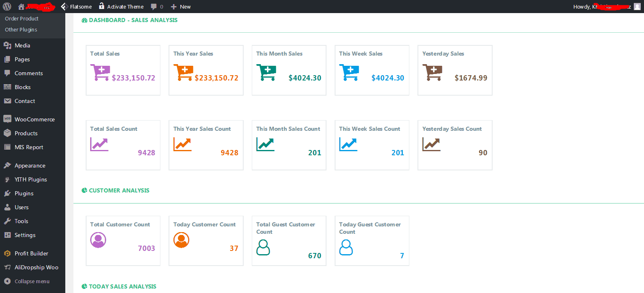Open the Other Plugins submenu link
Image resolution: width=644 pixels, height=293 pixels.
(x=21, y=29)
